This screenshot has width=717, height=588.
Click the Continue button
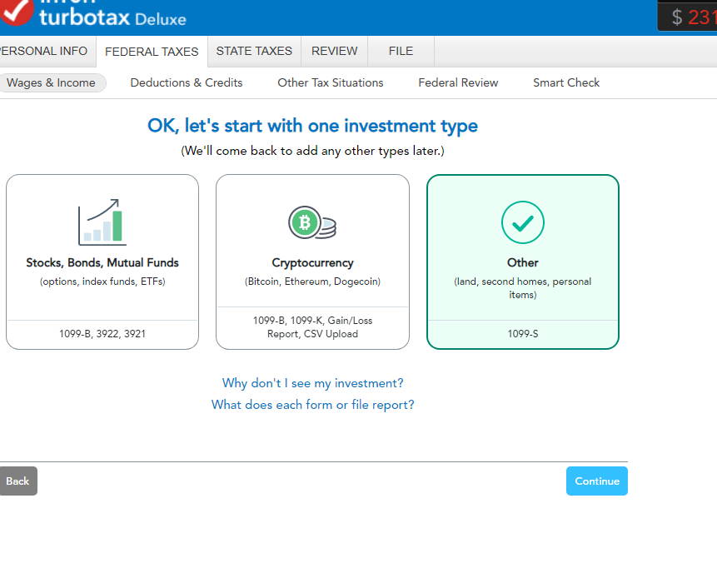(x=597, y=481)
